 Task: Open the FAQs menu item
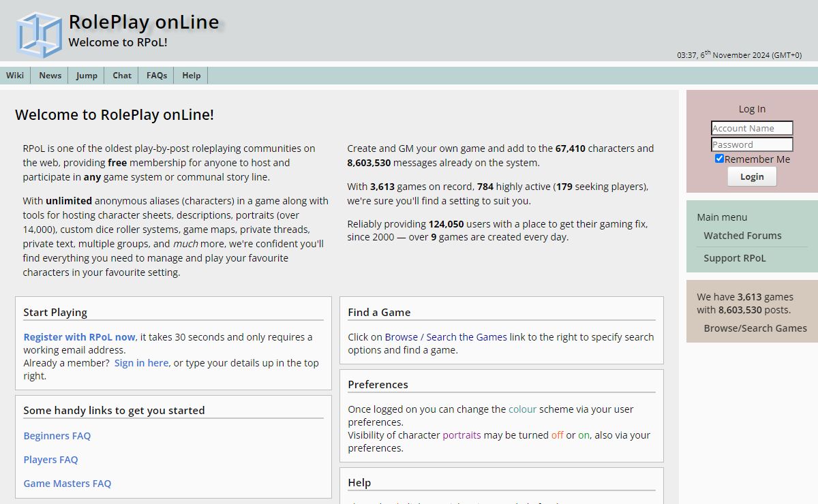tap(157, 76)
